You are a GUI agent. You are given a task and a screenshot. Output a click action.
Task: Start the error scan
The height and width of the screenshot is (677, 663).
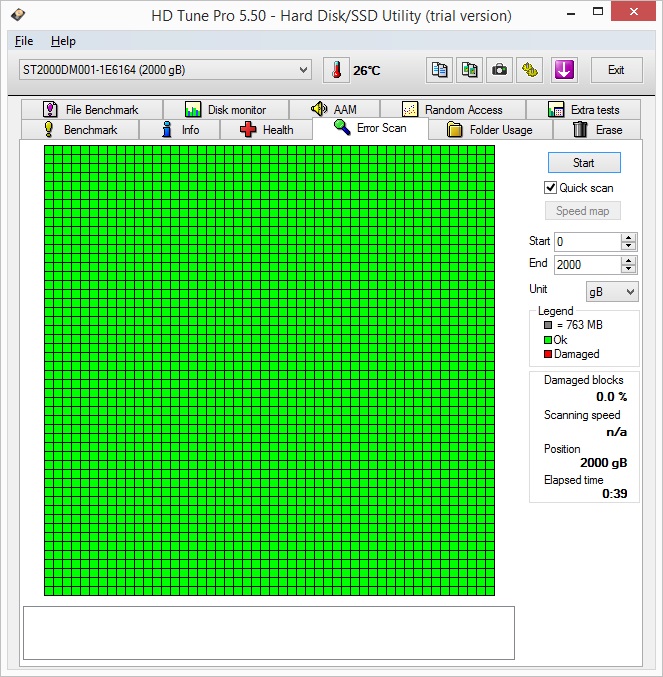(584, 163)
